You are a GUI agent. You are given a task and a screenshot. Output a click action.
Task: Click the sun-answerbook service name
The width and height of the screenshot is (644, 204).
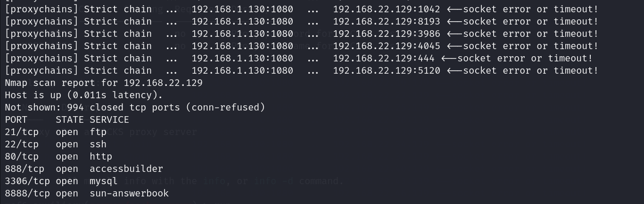(129, 193)
